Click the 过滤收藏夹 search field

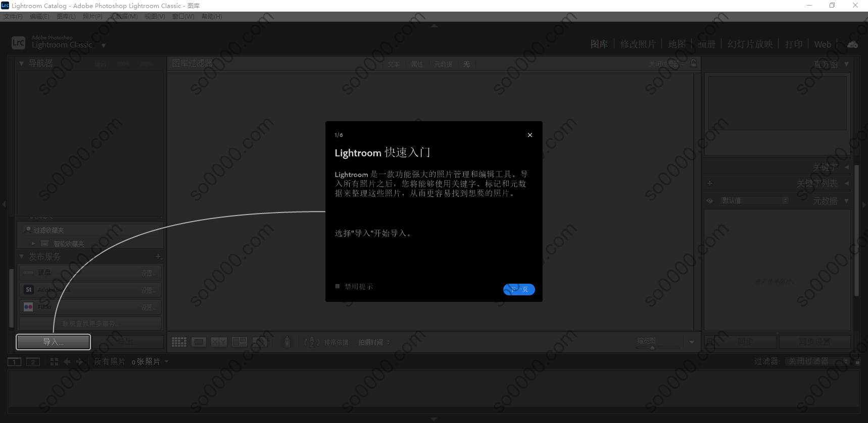click(90, 230)
